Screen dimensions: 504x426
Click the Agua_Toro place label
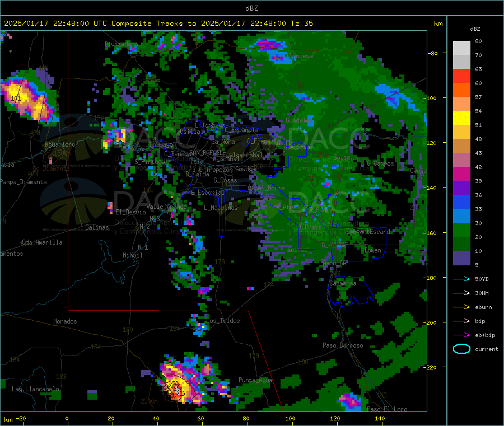pos(60,144)
